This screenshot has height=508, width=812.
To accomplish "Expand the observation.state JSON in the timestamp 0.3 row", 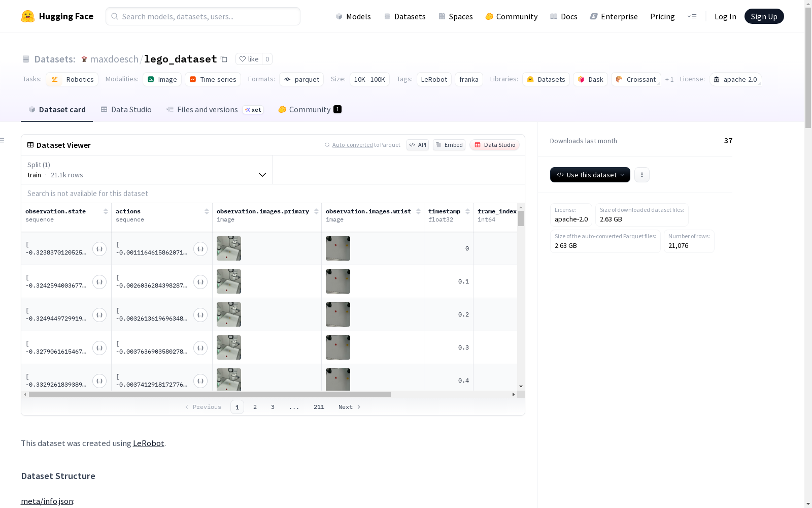I will pos(99,348).
